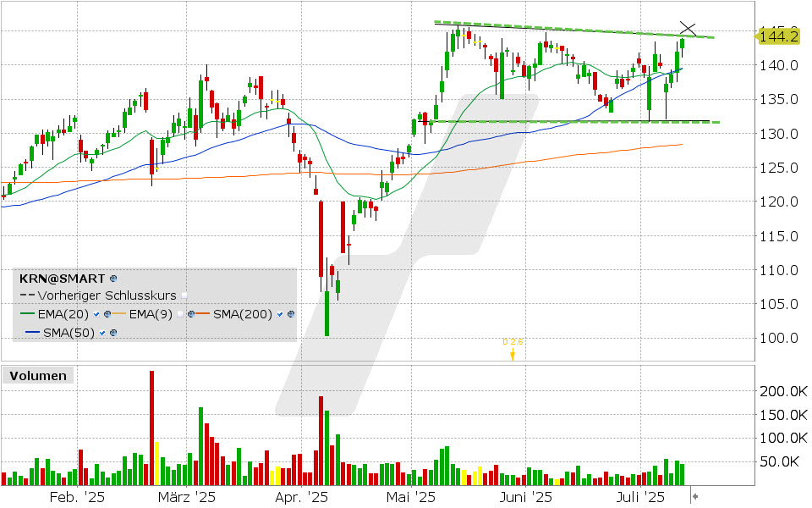
Task: Click the Apr. '25 date axis label
Action: (302, 497)
